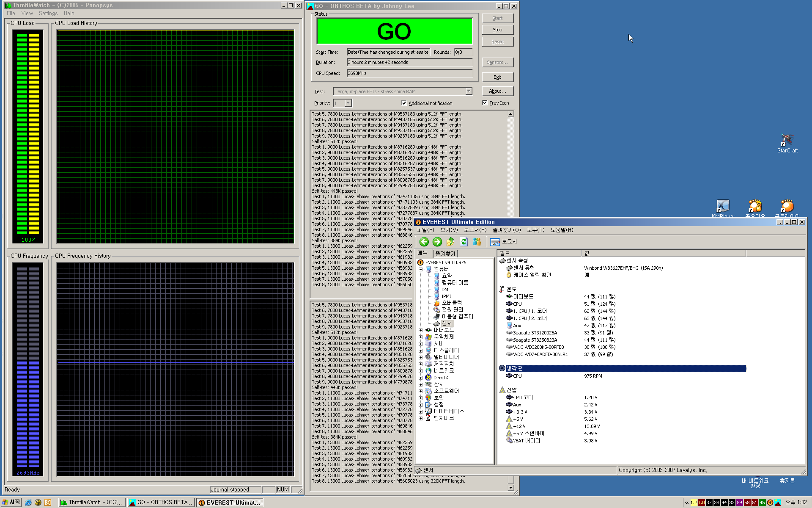Expand the 운영체제 tree node
The width and height of the screenshot is (812, 508).
[420, 337]
